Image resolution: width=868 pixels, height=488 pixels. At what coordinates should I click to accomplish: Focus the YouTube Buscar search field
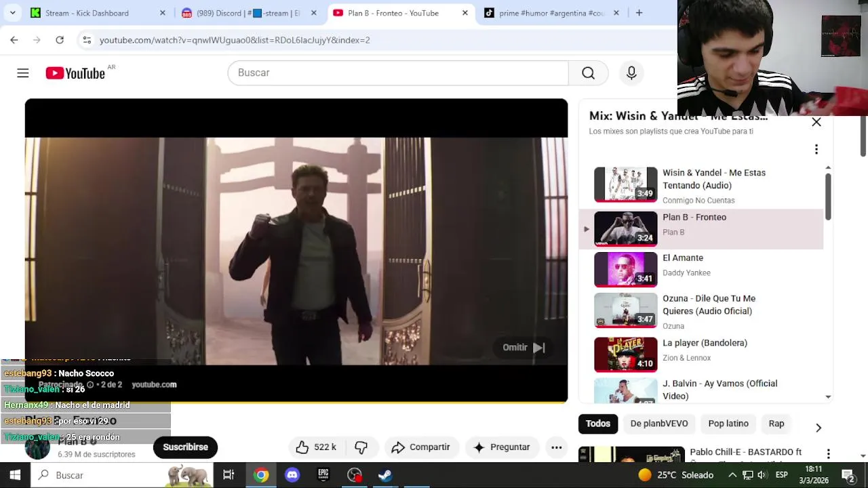[398, 73]
